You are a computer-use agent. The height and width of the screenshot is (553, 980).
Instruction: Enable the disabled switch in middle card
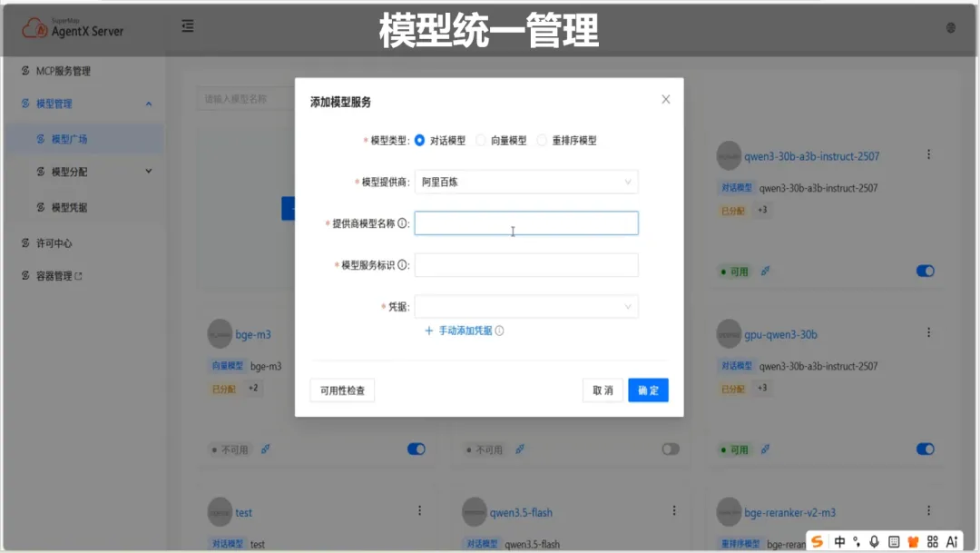(671, 449)
